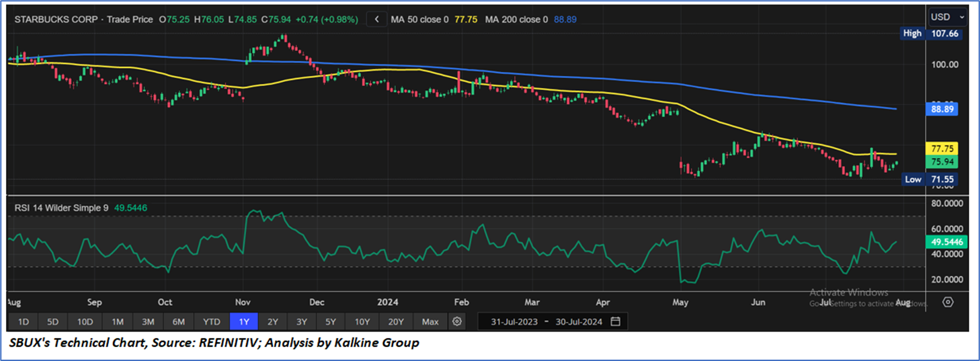Screen dimensions: 980x361
Task: Select the Max time range
Action: click(x=430, y=321)
